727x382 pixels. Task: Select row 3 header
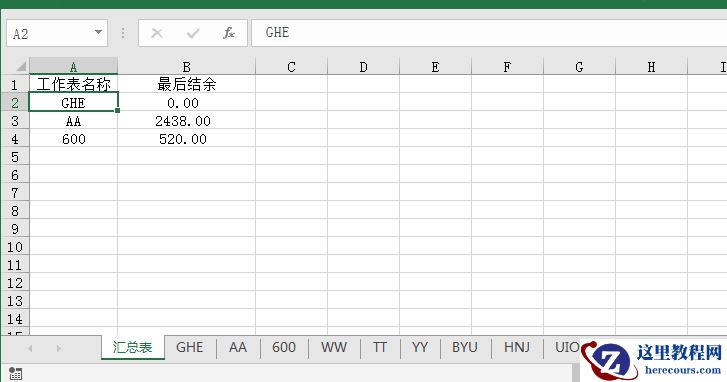tap(15, 121)
